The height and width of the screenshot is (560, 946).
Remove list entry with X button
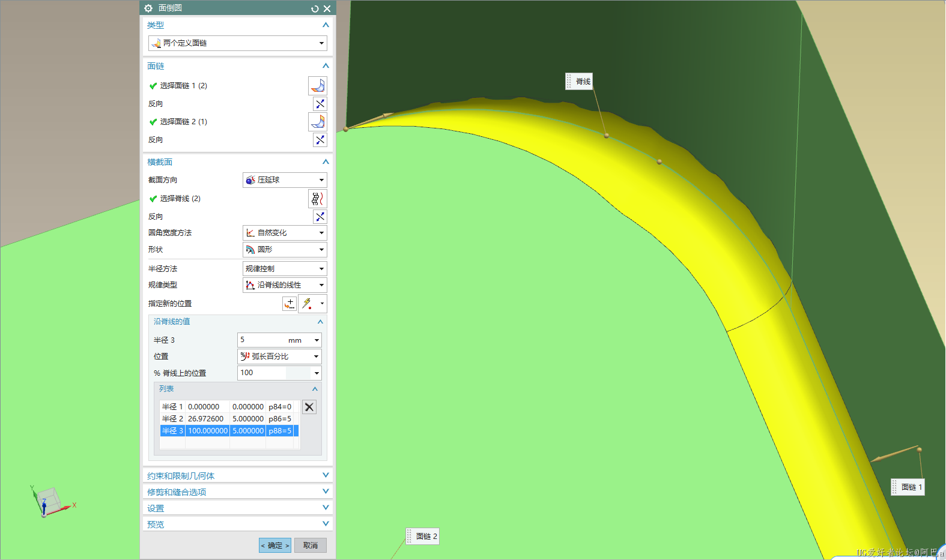pos(309,407)
